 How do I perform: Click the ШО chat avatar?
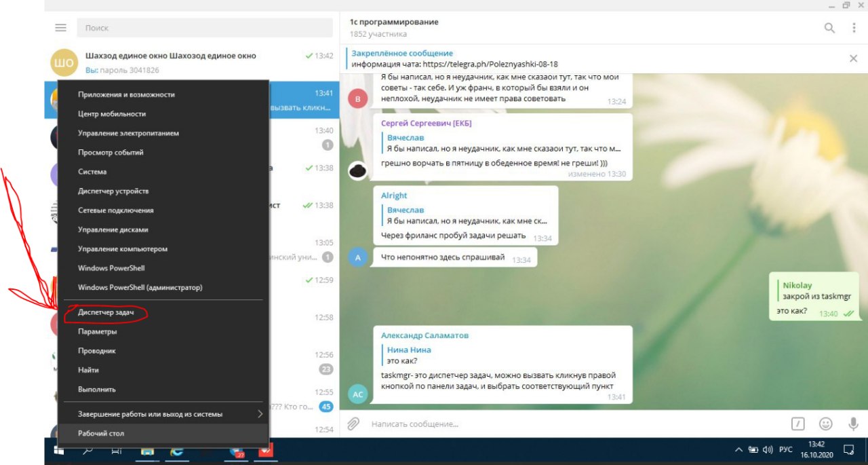(64, 62)
